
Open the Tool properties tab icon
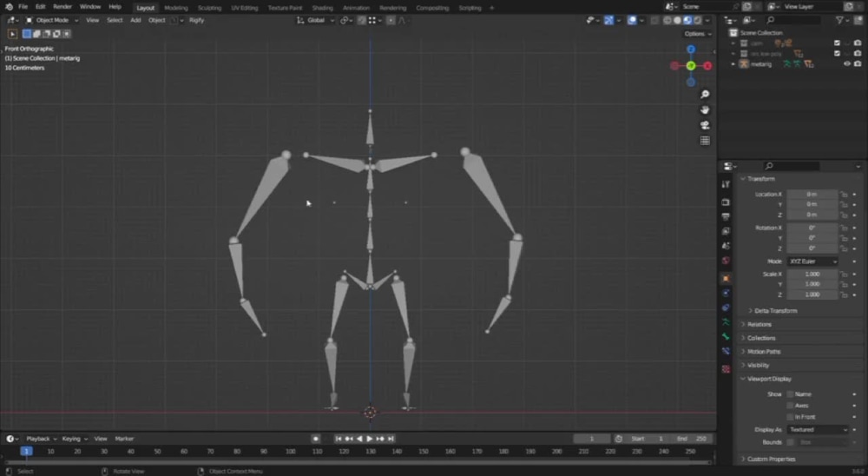point(726,184)
